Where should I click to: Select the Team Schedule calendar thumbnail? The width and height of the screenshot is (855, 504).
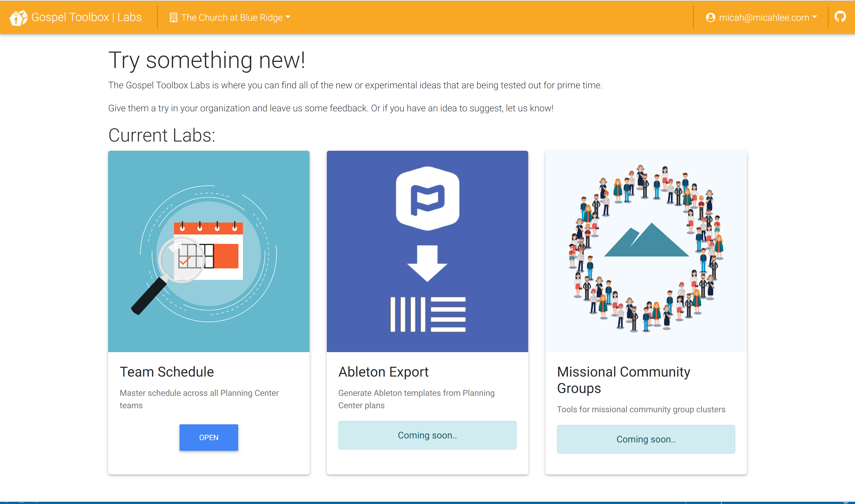(209, 251)
